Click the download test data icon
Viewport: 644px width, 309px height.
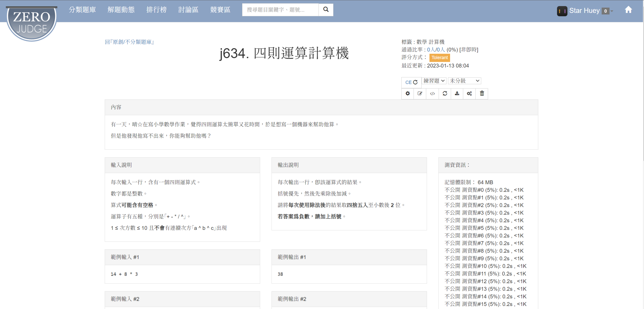click(x=457, y=94)
